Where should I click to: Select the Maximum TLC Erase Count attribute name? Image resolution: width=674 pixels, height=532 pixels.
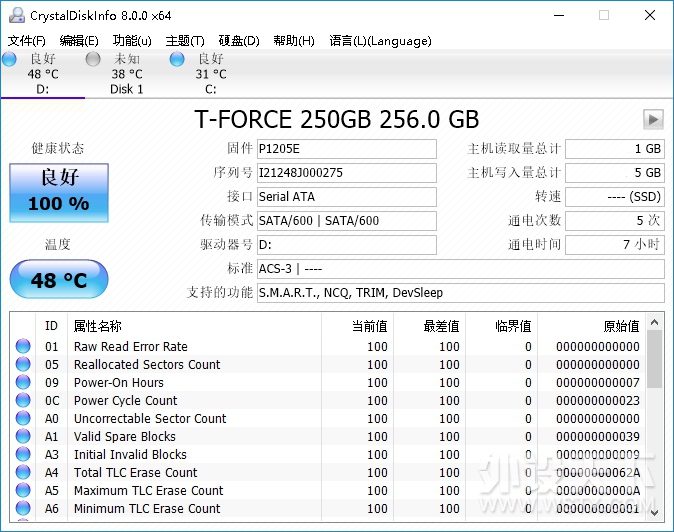point(149,491)
